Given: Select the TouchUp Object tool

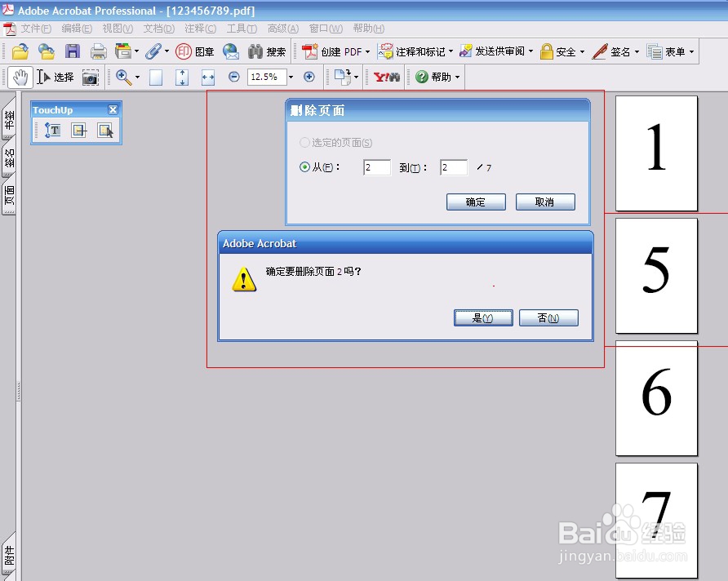Looking at the screenshot, I should [x=105, y=131].
